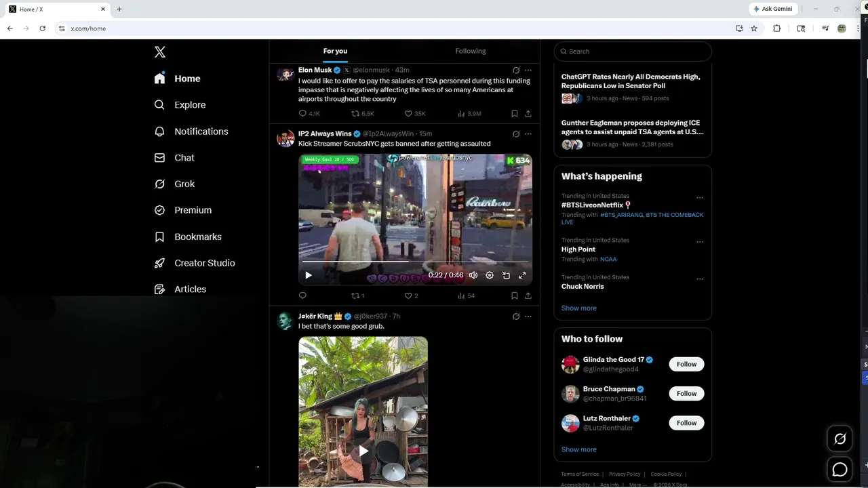Bookmark IP2 Always Wins post
The image size is (868, 488).
515,296
